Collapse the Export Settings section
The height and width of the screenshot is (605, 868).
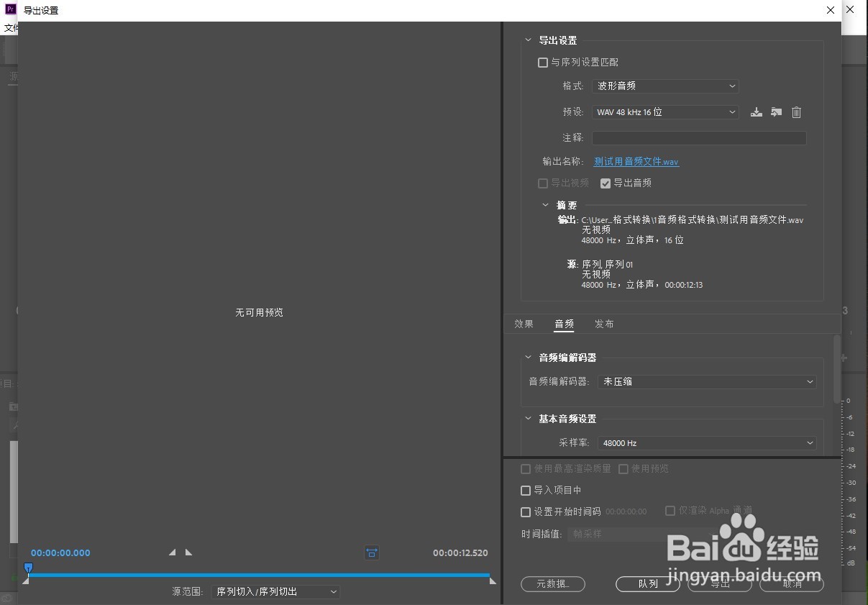(529, 41)
